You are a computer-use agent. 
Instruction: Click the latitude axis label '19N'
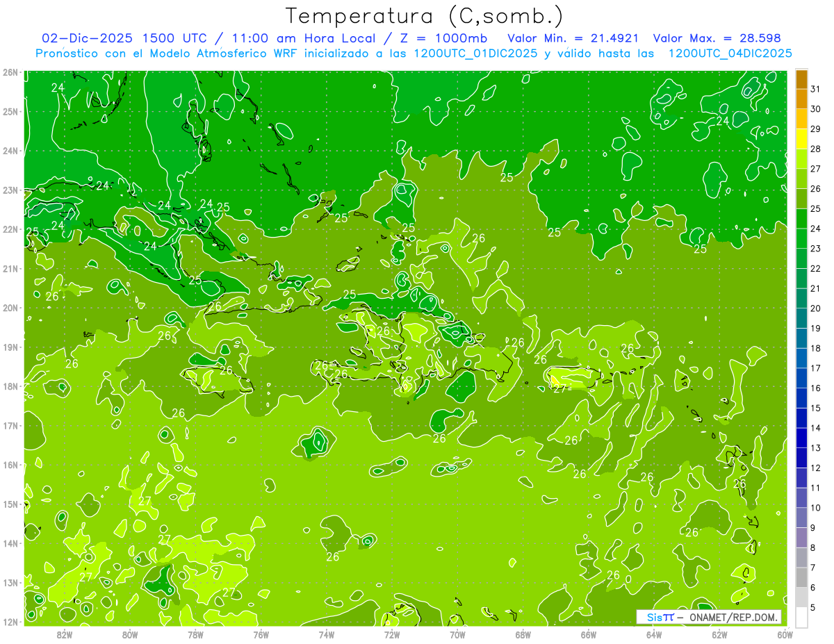10,347
